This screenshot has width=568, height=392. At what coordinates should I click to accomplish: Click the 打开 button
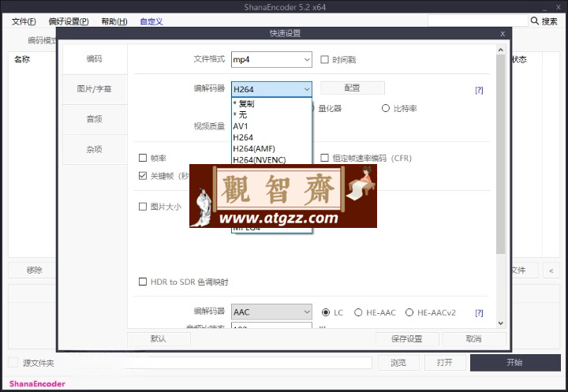click(445, 363)
